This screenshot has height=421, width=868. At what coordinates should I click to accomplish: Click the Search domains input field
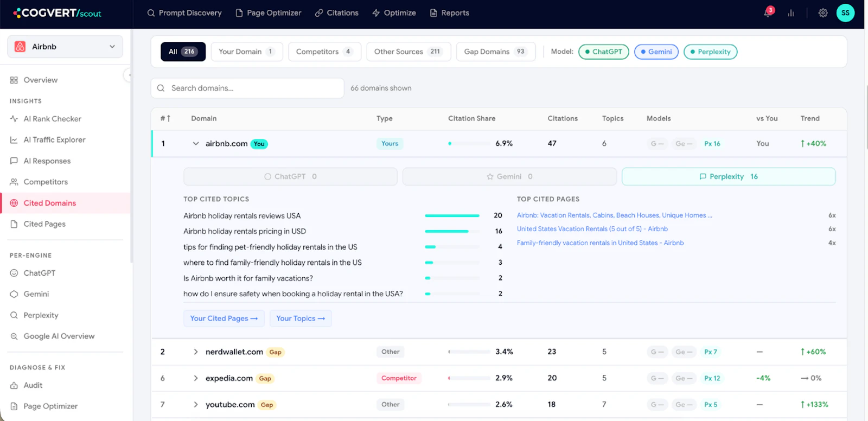coord(247,88)
